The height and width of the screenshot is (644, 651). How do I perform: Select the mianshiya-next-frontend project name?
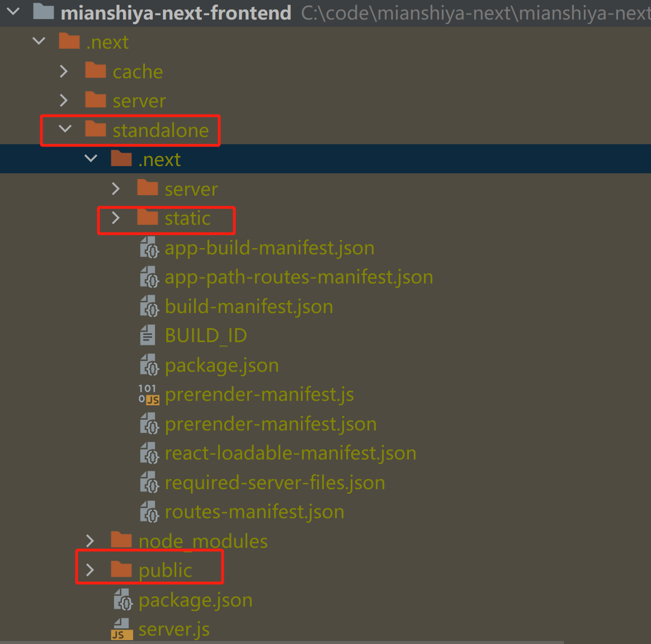(176, 13)
